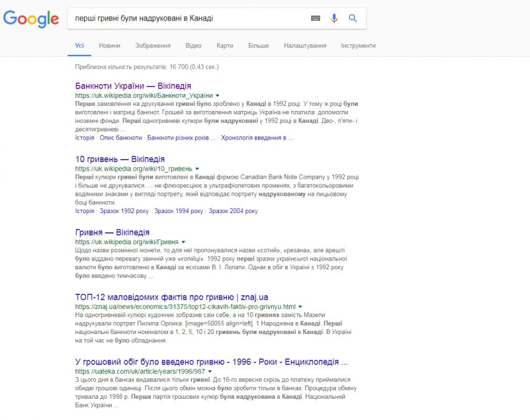530x420 pixels.
Task: Expand dropdown arrow beside 10_гривень URL
Action: click(197, 169)
